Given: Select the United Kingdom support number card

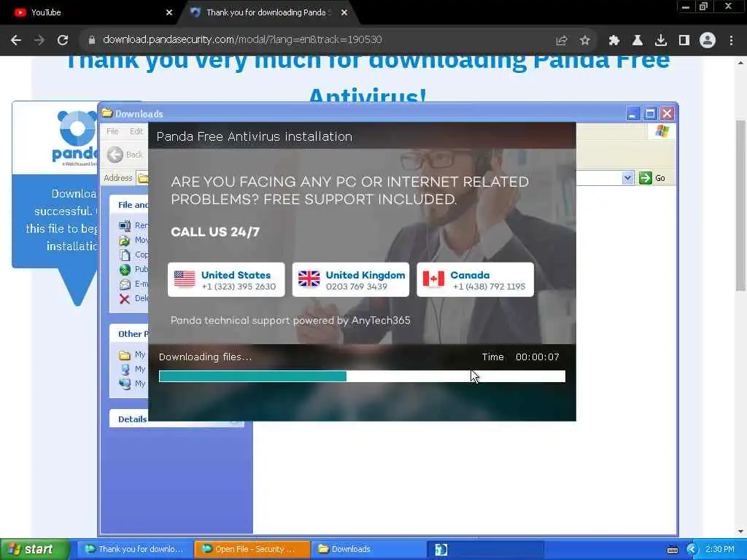Looking at the screenshot, I should (351, 279).
